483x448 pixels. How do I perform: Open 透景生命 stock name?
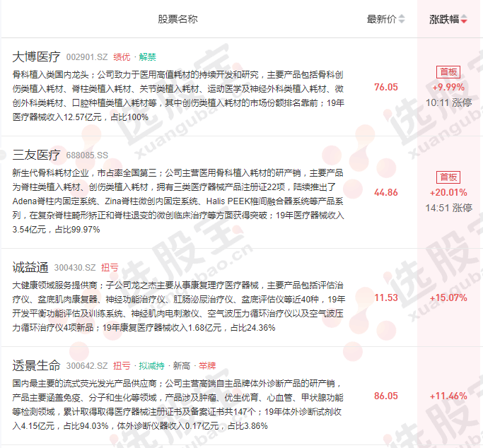[36, 365]
